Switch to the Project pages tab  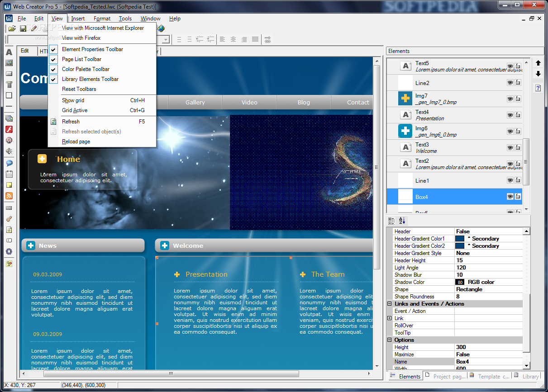[445, 376]
